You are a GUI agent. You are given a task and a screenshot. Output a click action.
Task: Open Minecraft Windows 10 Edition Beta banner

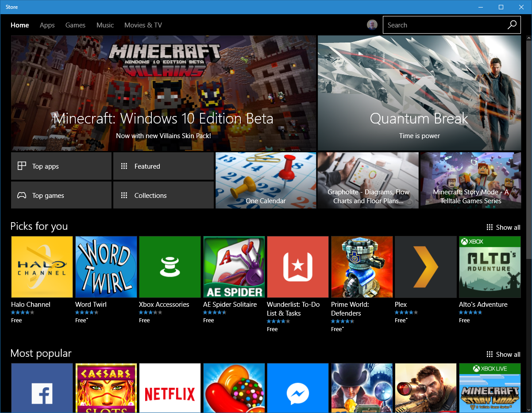(164, 93)
